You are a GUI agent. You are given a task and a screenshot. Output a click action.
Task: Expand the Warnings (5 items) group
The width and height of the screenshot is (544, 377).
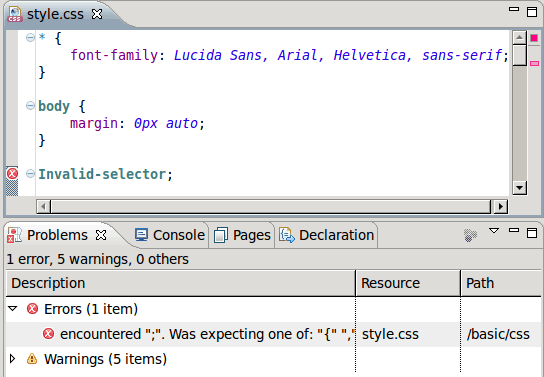pyautogui.click(x=13, y=359)
